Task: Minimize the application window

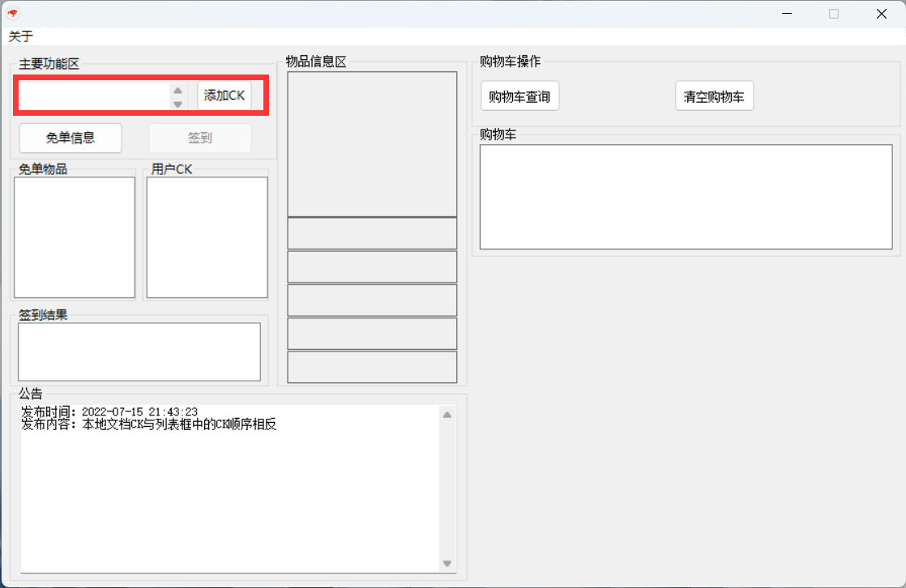Action: click(786, 14)
